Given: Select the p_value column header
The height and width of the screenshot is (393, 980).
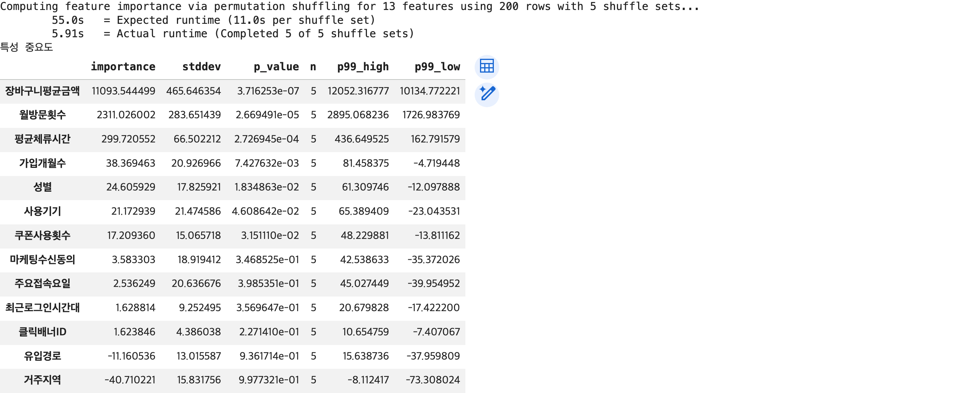Looking at the screenshot, I should (276, 67).
